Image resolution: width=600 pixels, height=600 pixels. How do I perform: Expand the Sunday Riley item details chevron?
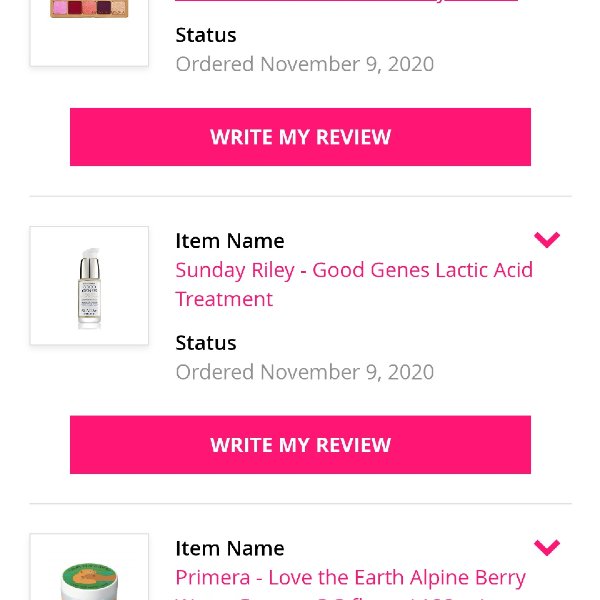coord(547,240)
